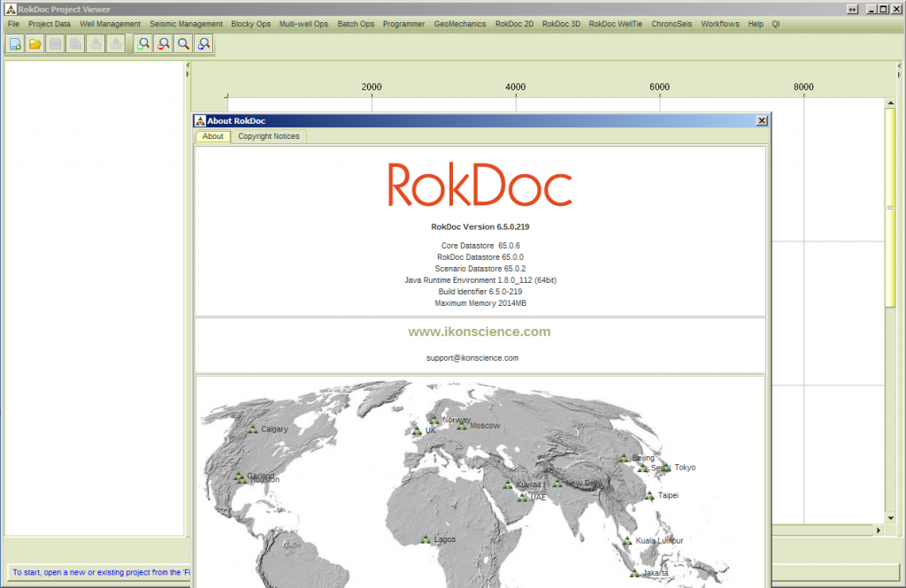
Task: Click viewer vertical scrollbar up arrow
Action: 890,103
